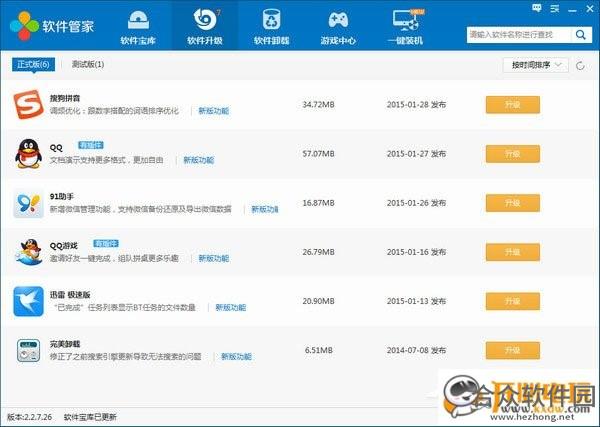
Task: Switch to 正式版(6) tab
Action: [33, 64]
